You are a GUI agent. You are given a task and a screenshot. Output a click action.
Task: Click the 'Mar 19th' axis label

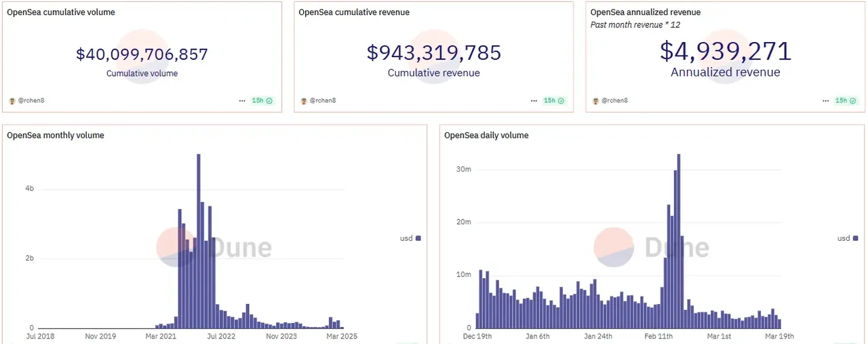pyautogui.click(x=778, y=336)
